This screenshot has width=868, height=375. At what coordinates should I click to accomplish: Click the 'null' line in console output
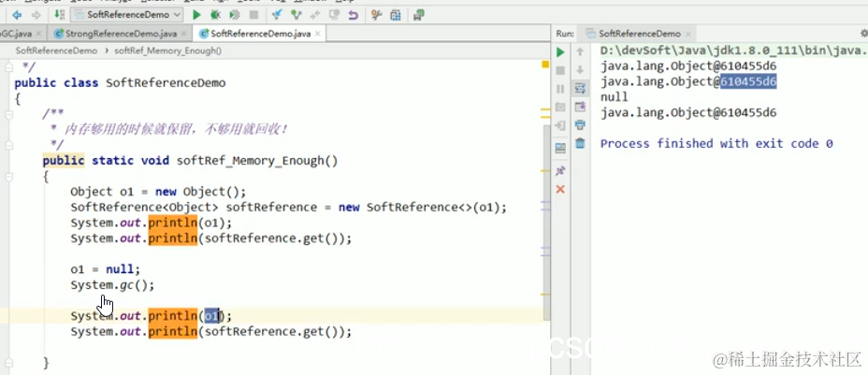(615, 97)
